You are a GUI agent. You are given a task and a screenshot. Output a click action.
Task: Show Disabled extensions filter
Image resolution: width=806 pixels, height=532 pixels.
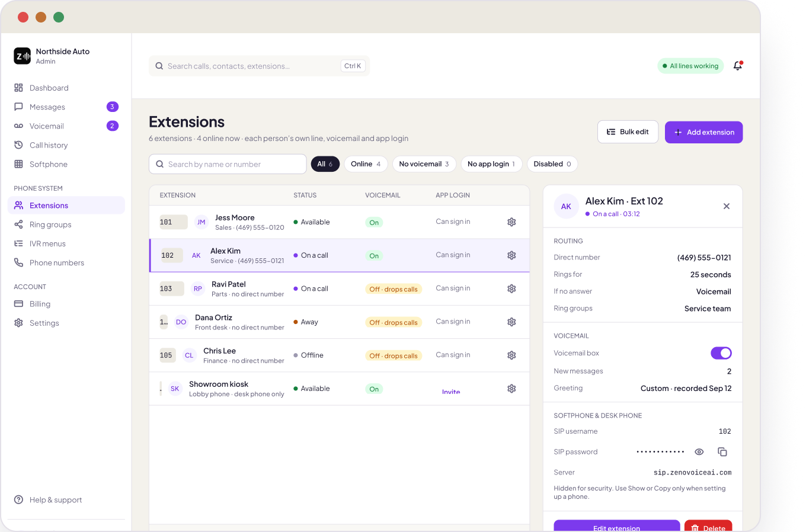click(552, 164)
